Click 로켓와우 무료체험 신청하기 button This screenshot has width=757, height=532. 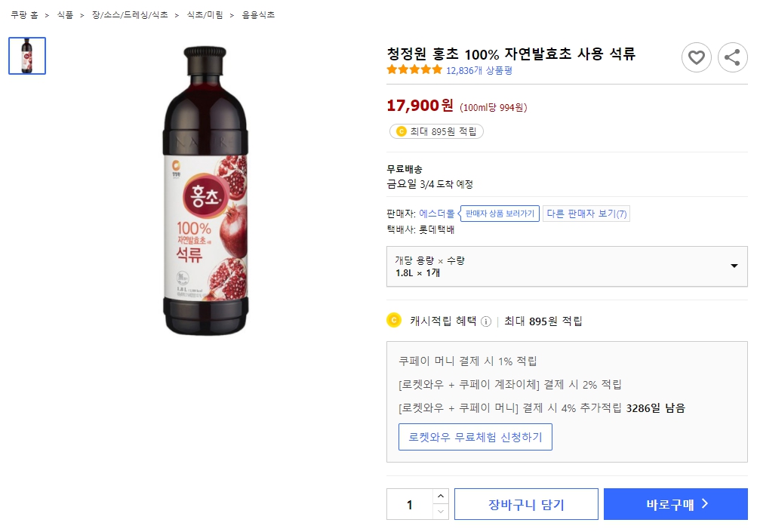(475, 436)
